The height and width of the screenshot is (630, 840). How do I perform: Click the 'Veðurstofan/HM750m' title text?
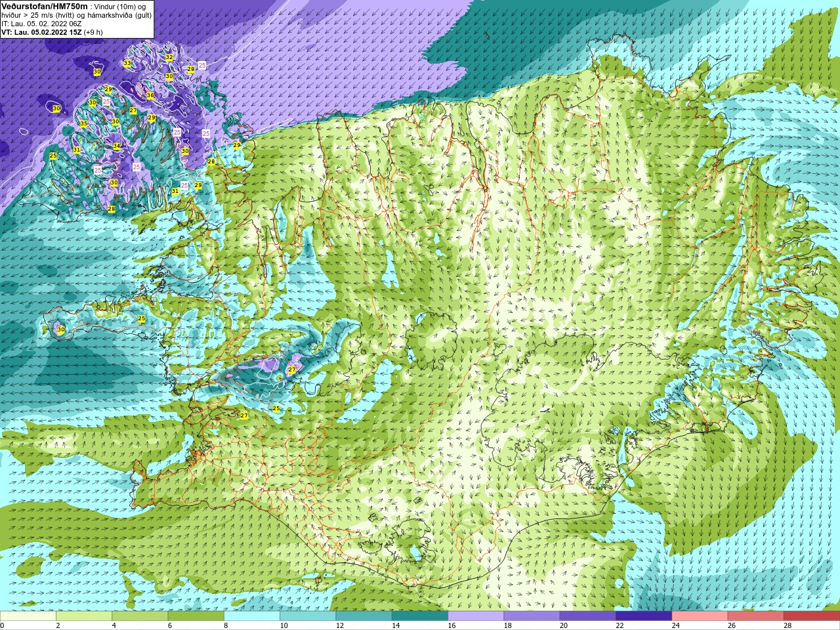coord(45,6)
